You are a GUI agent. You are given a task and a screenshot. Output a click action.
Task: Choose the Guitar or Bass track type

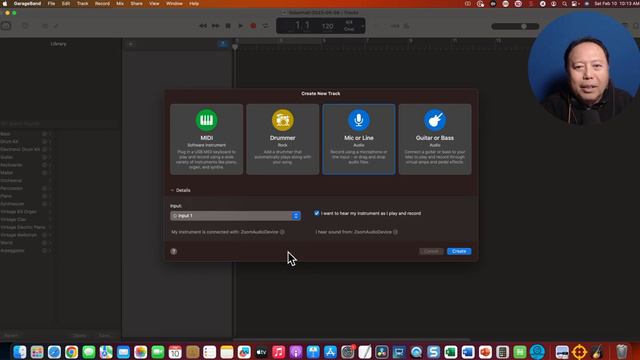pyautogui.click(x=435, y=139)
